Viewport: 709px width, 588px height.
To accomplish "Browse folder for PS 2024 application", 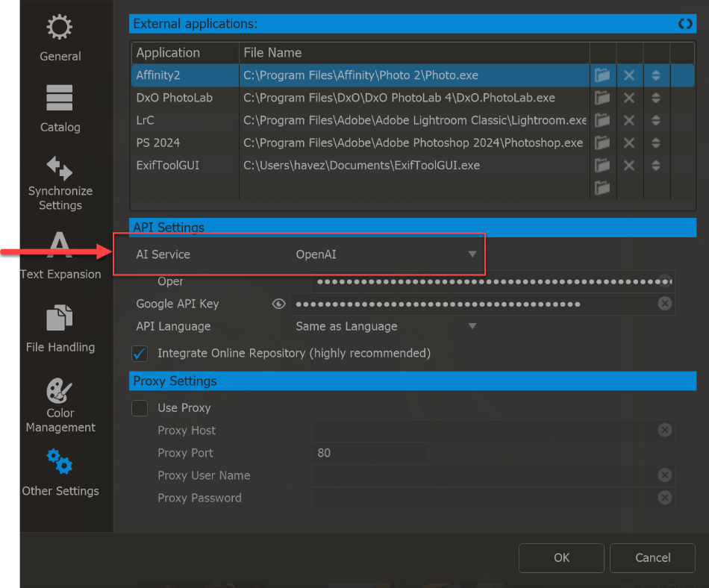I will click(602, 143).
